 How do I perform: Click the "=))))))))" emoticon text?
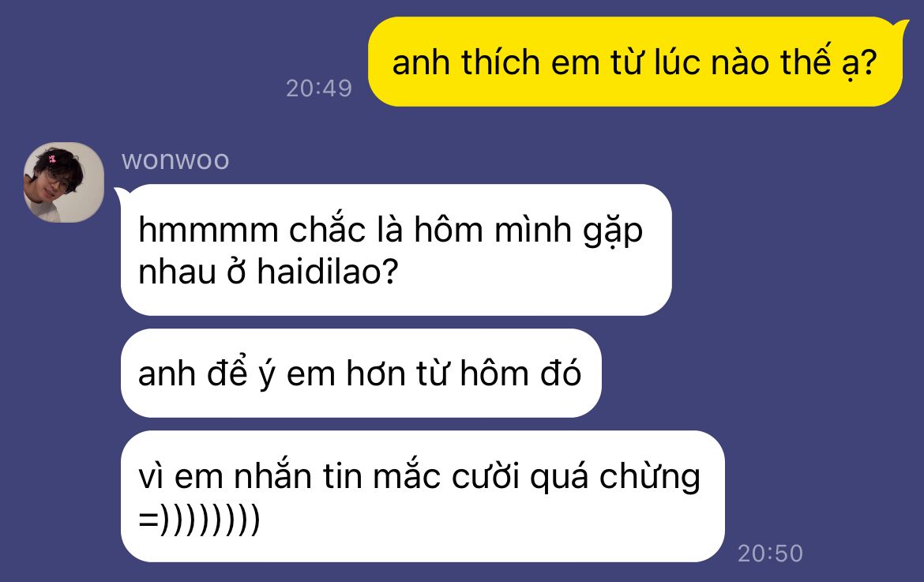click(198, 520)
